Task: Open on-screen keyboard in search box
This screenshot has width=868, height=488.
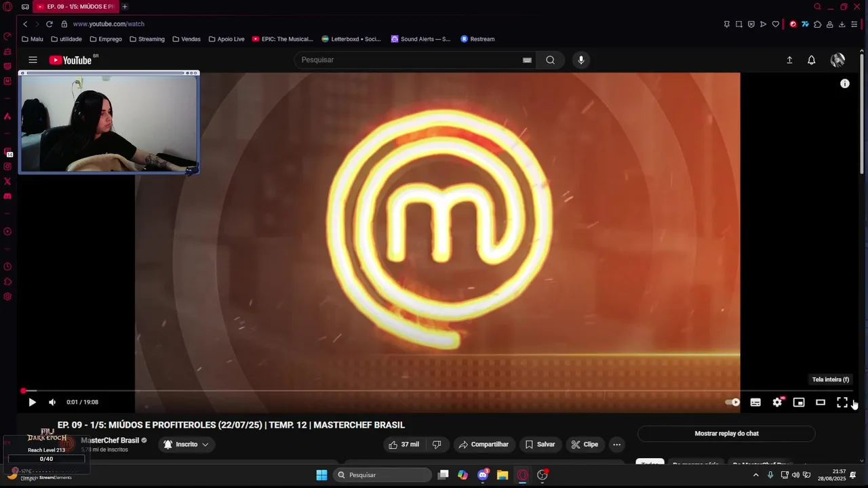Action: click(x=527, y=60)
